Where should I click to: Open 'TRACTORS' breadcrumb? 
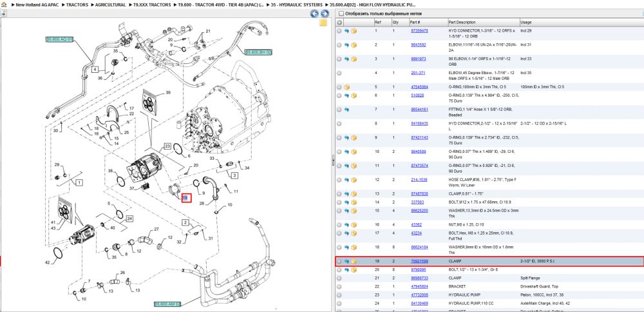click(77, 5)
